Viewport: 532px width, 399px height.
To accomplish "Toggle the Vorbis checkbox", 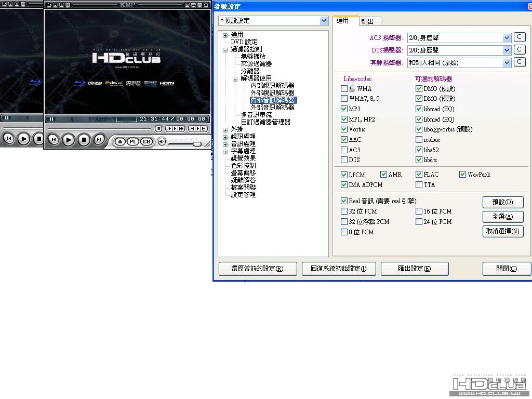I will pyautogui.click(x=344, y=129).
